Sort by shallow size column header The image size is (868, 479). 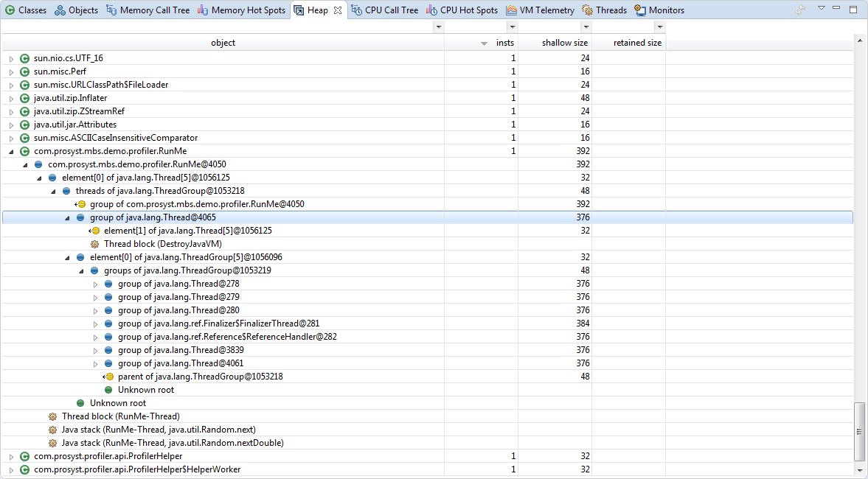coord(565,43)
